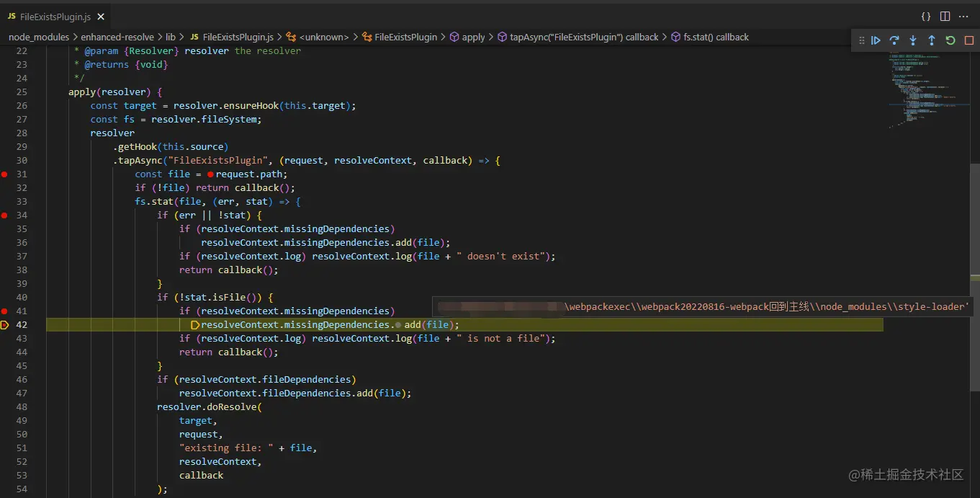This screenshot has height=498, width=980.
Task: Open the lib breadcrumb folder
Action: pyautogui.click(x=171, y=37)
